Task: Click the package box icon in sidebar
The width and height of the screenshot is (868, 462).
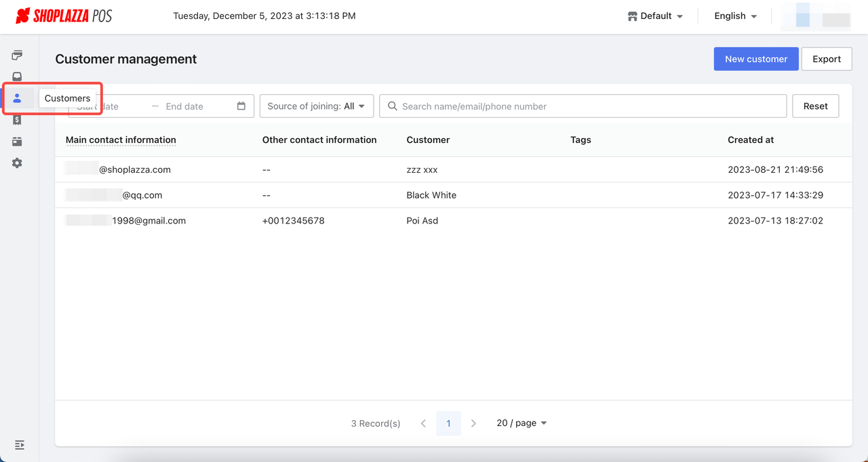Action: click(17, 142)
